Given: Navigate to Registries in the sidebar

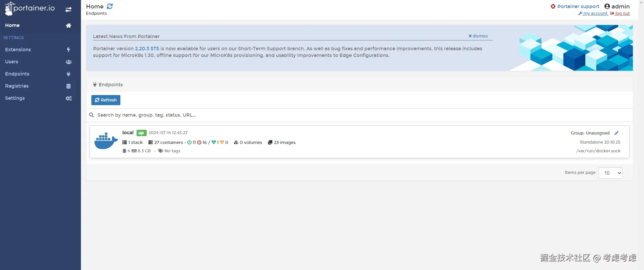Looking at the screenshot, I should pos(40,86).
